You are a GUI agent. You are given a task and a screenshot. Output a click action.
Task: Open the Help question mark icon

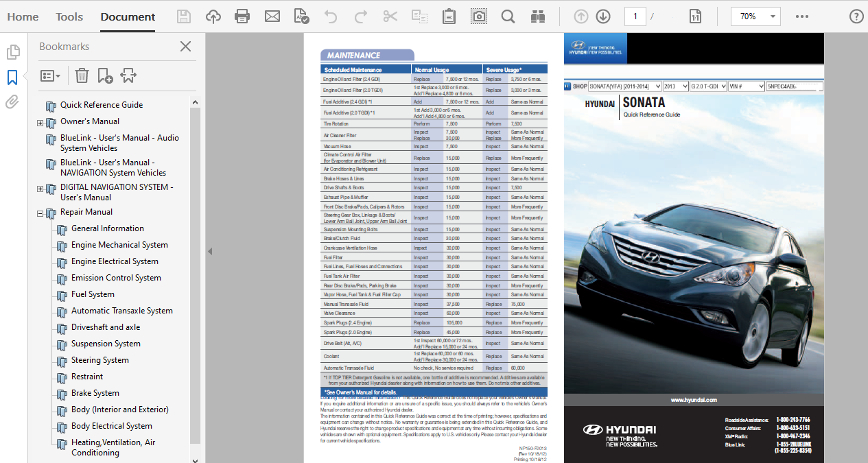pyautogui.click(x=856, y=16)
